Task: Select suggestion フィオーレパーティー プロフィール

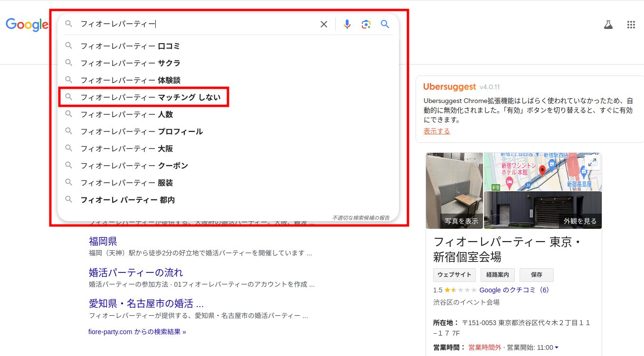Action: coord(228,131)
